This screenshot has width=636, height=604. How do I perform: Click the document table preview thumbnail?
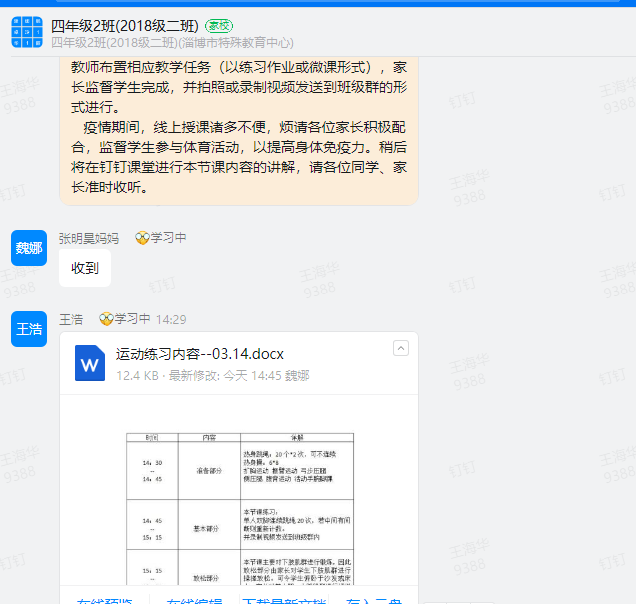pos(240,509)
